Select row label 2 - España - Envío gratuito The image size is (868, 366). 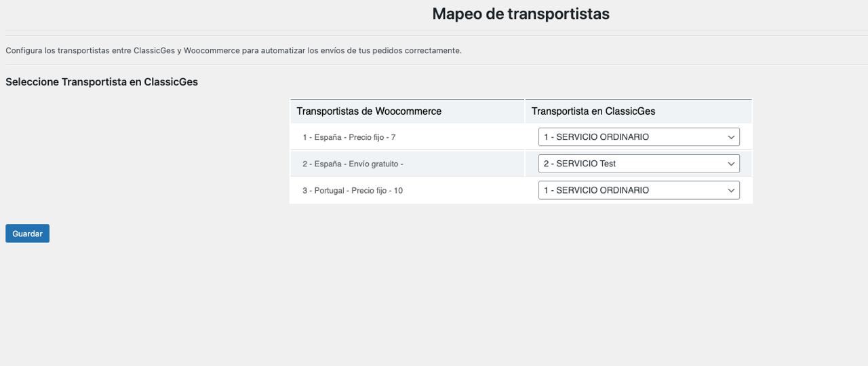pos(353,164)
